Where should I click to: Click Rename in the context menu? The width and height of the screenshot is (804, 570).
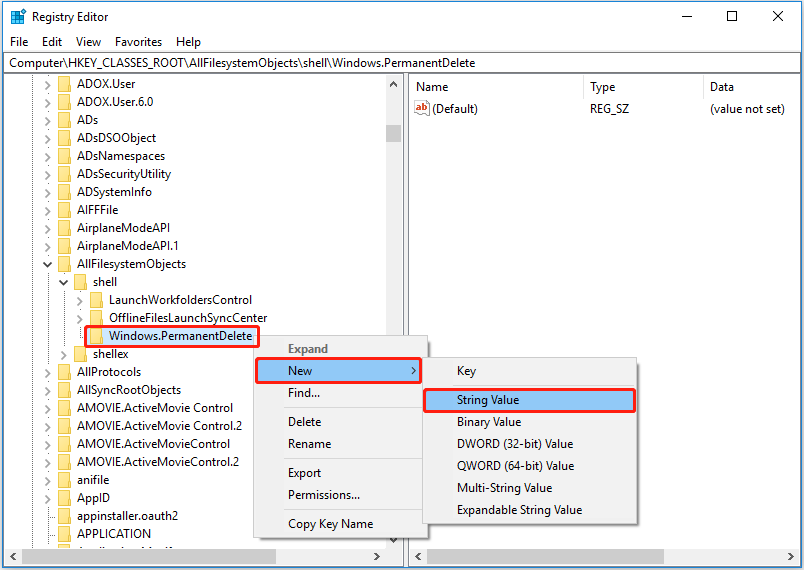coord(340,444)
